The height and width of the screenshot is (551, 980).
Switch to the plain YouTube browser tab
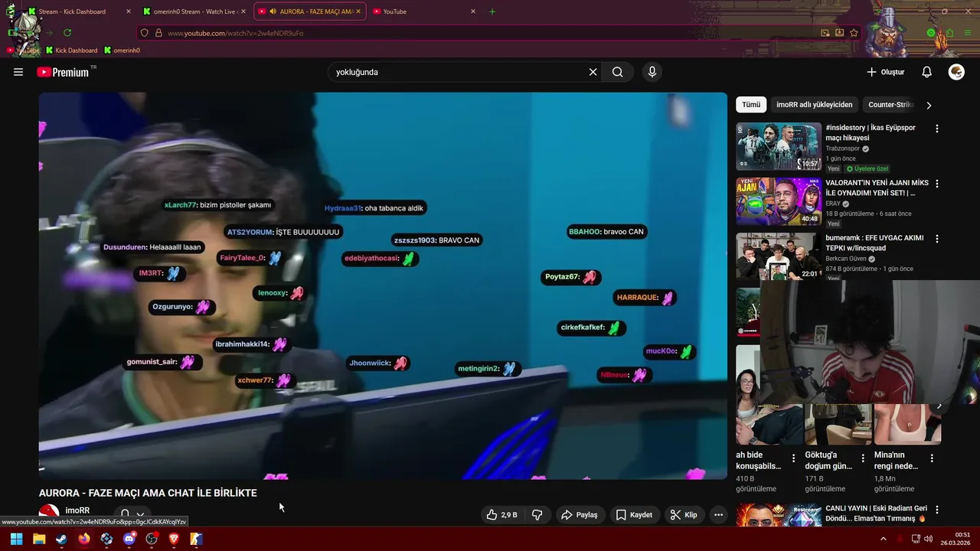click(423, 11)
